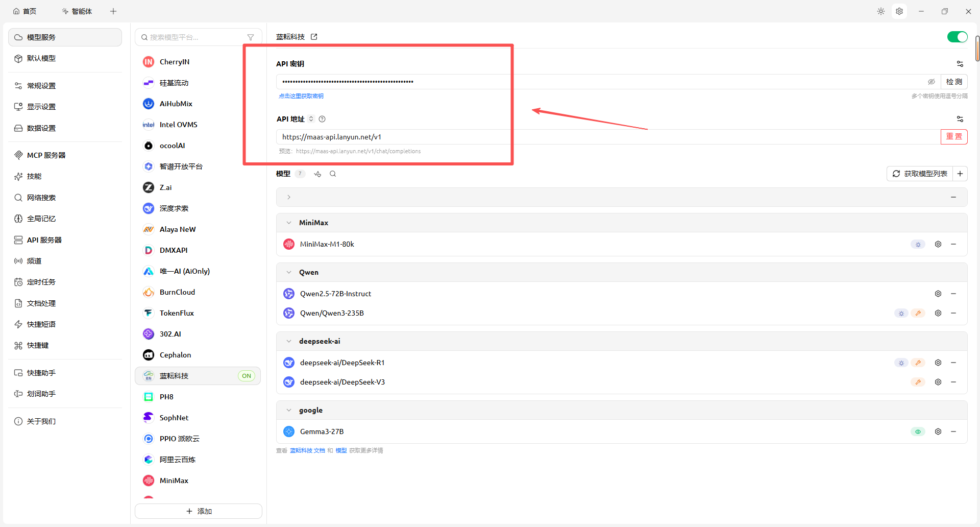Open settings gear for DeepSeek-V3
This screenshot has width=980, height=527.
click(x=938, y=382)
